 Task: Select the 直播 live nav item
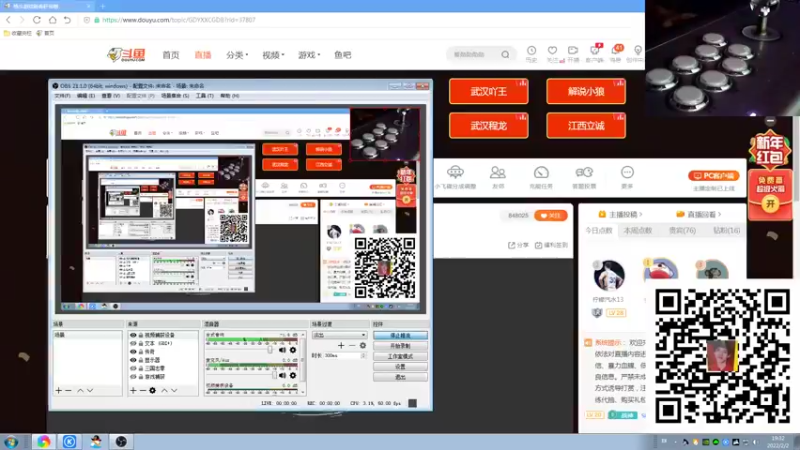203,55
